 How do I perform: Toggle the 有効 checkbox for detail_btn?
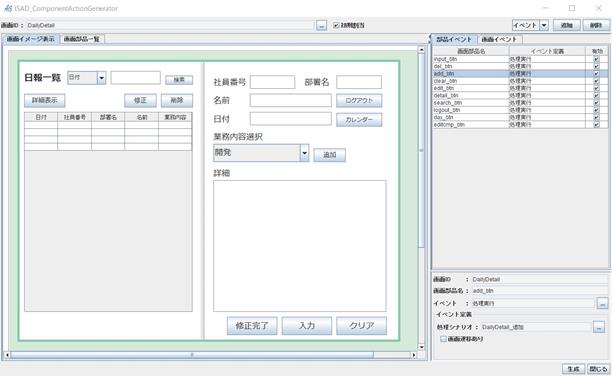pos(596,96)
